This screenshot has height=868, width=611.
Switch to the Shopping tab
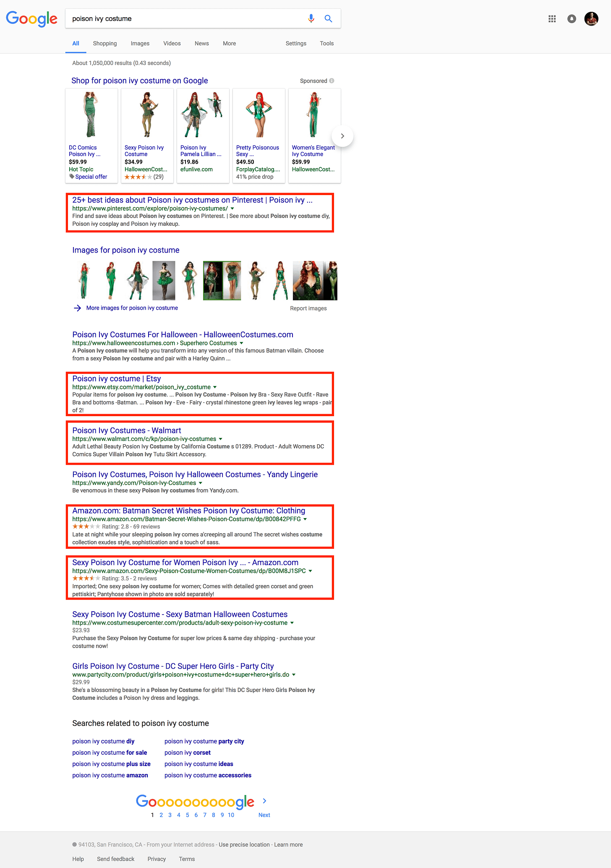105,43
